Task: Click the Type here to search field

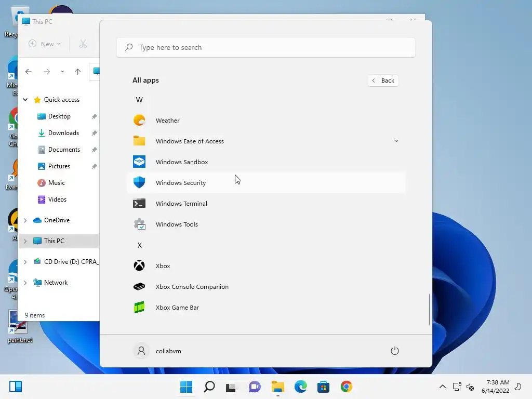Action: point(266,47)
